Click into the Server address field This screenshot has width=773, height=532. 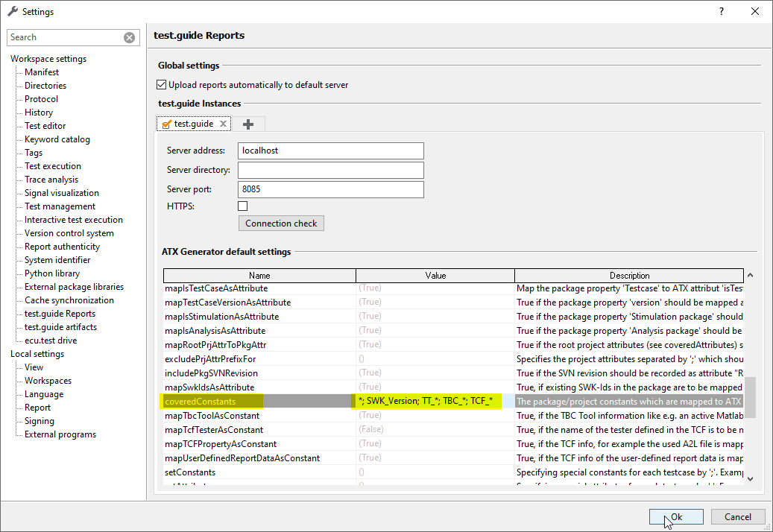pos(330,151)
